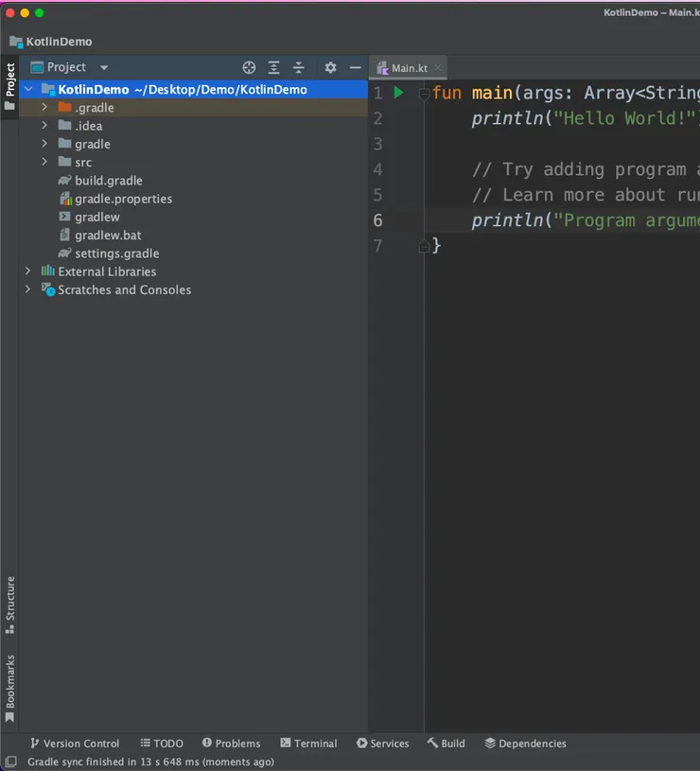
Task: Open the Problems tool window
Action: (231, 743)
